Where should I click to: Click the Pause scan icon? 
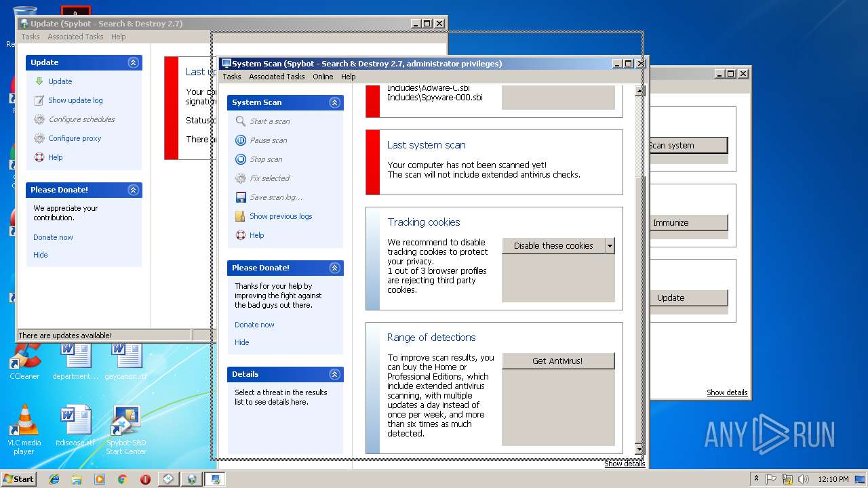coord(241,140)
